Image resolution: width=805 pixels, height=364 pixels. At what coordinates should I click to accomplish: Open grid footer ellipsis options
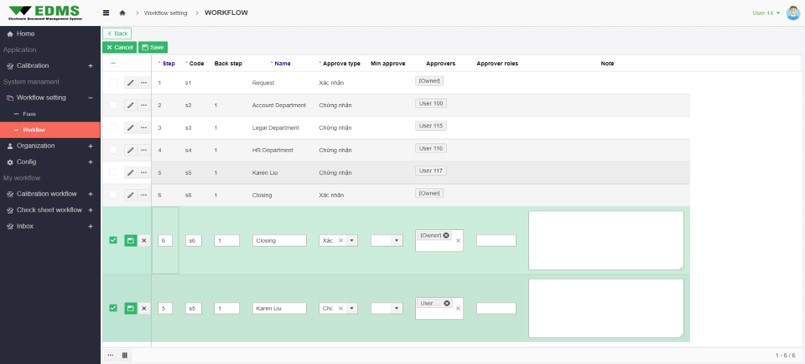tap(110, 355)
